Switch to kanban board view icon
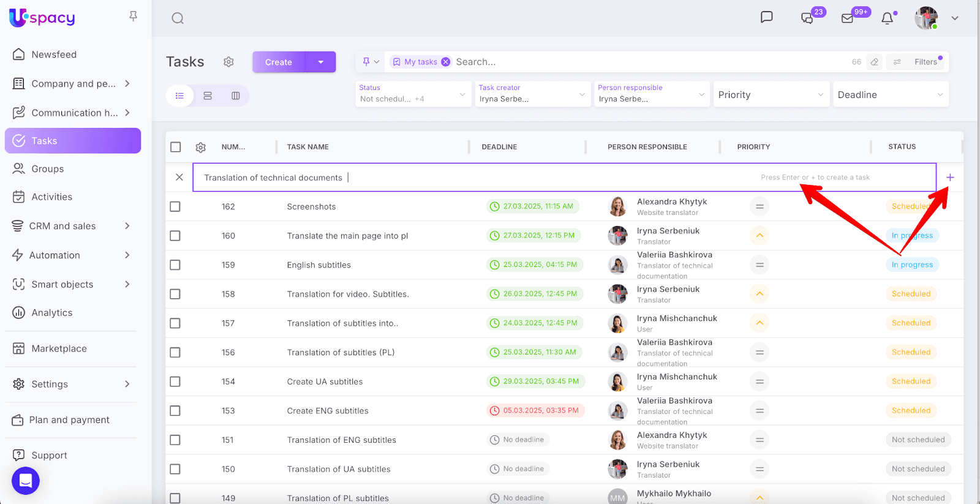 (x=236, y=96)
